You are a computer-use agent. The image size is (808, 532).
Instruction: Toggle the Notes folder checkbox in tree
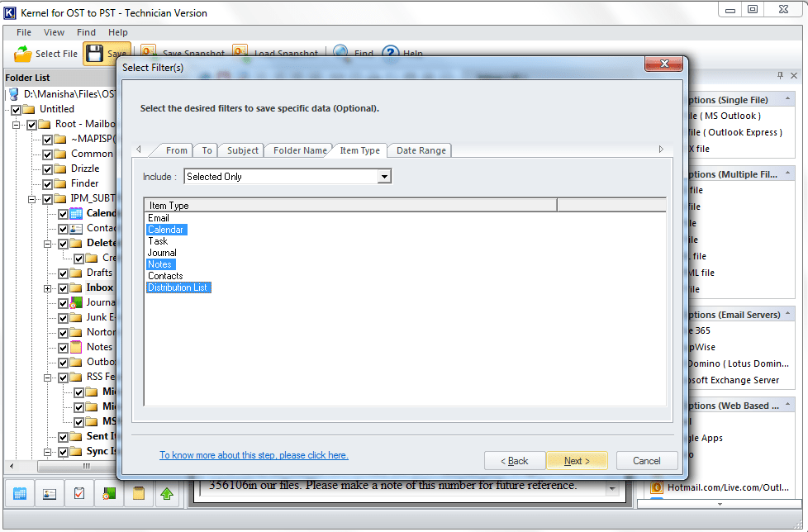64,348
